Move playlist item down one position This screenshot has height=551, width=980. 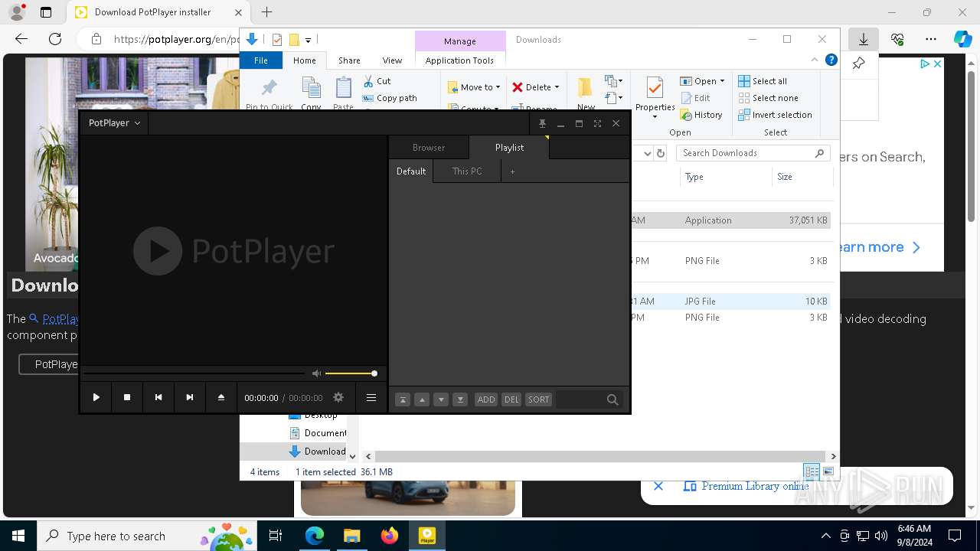441,399
